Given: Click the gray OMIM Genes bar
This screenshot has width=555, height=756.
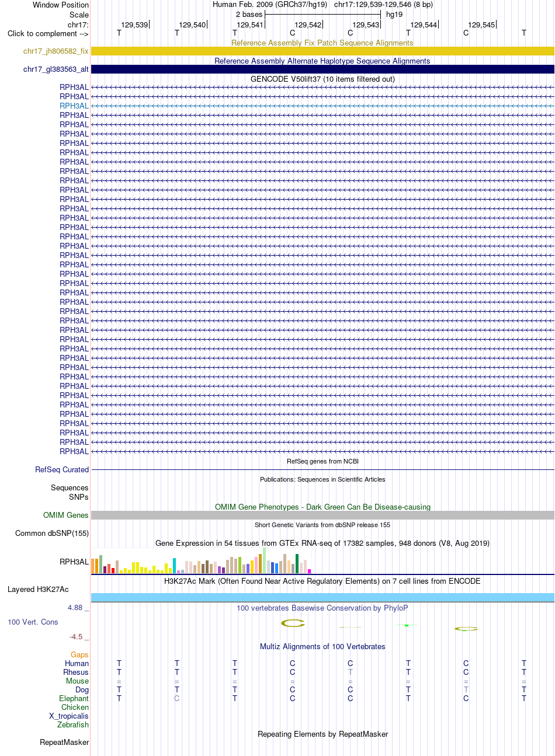Looking at the screenshot, I should [x=322, y=515].
